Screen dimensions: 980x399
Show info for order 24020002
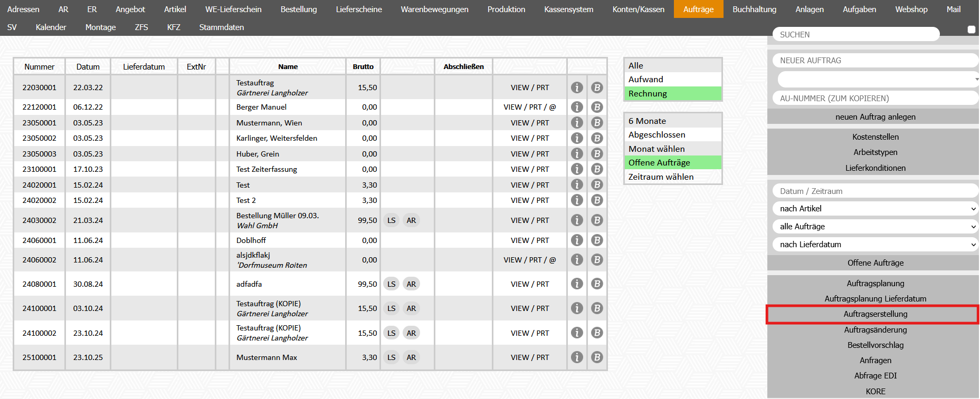[x=577, y=200]
